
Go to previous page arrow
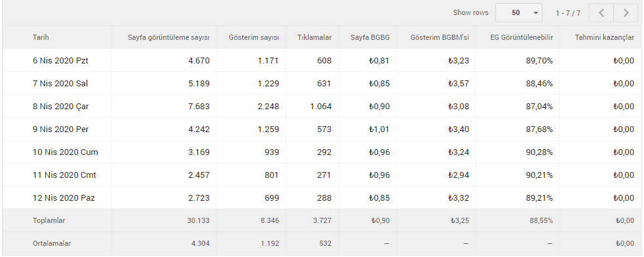click(601, 12)
